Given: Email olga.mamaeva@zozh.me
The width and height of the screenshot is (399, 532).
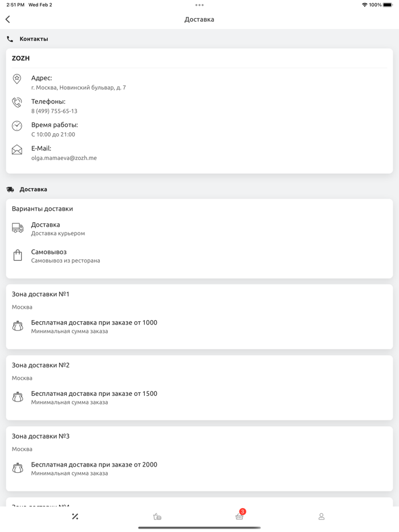Looking at the screenshot, I should (64, 158).
